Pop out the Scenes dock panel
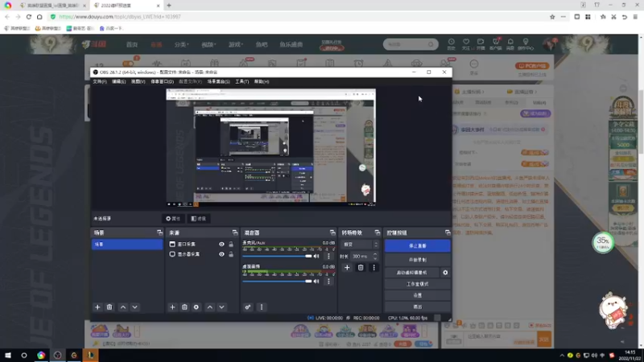Image resolution: width=644 pixels, height=362 pixels. [159, 232]
